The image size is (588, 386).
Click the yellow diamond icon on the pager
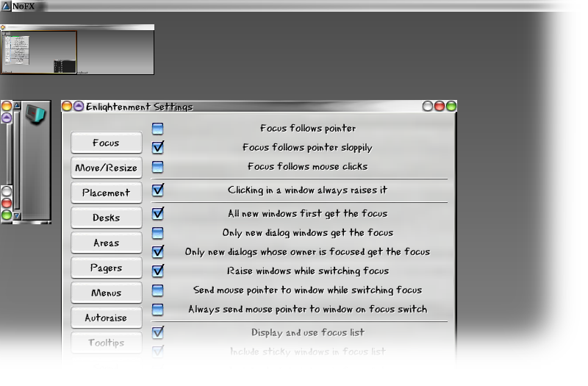(x=3, y=27)
